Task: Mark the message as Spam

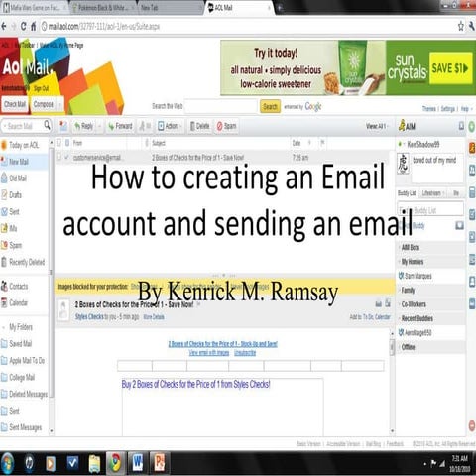Action: click(x=226, y=126)
